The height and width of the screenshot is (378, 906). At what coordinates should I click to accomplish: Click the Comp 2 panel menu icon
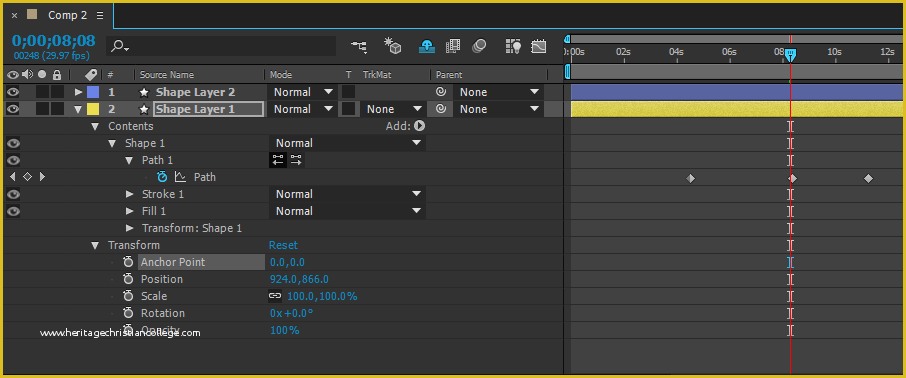100,16
